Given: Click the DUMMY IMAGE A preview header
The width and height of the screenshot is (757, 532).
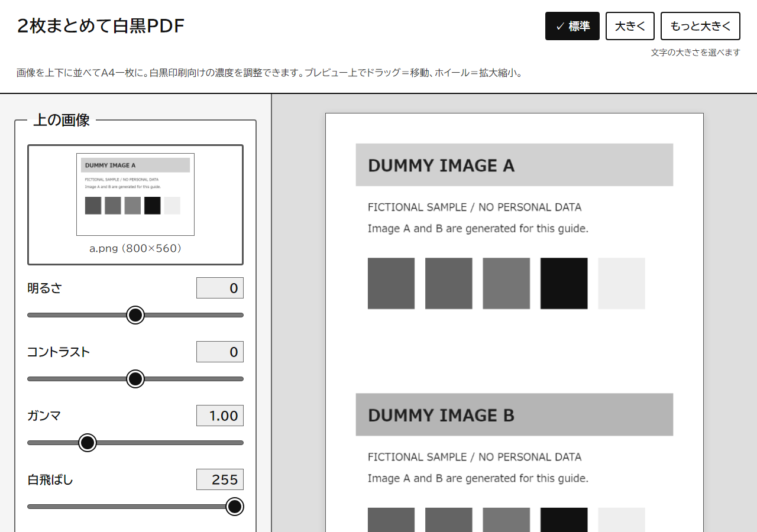Looking at the screenshot, I should click(514, 165).
